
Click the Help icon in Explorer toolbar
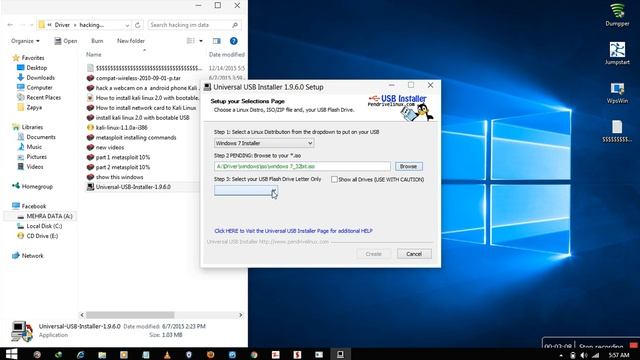(233, 41)
